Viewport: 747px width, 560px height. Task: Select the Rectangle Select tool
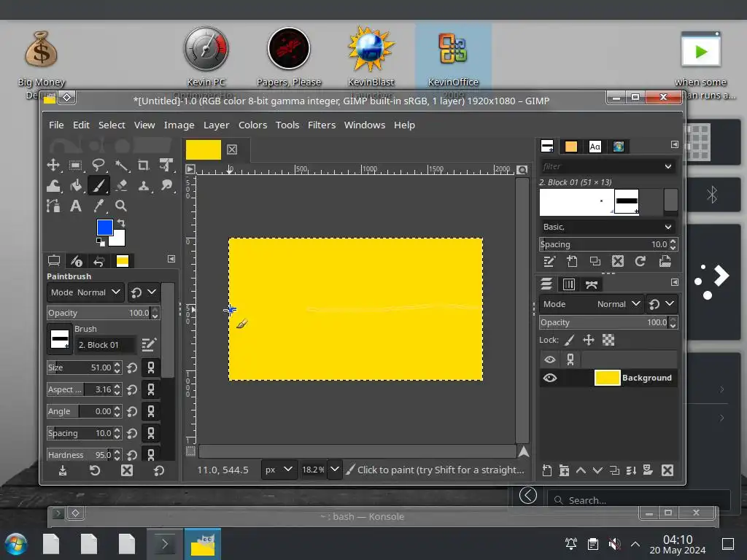pyautogui.click(x=75, y=166)
